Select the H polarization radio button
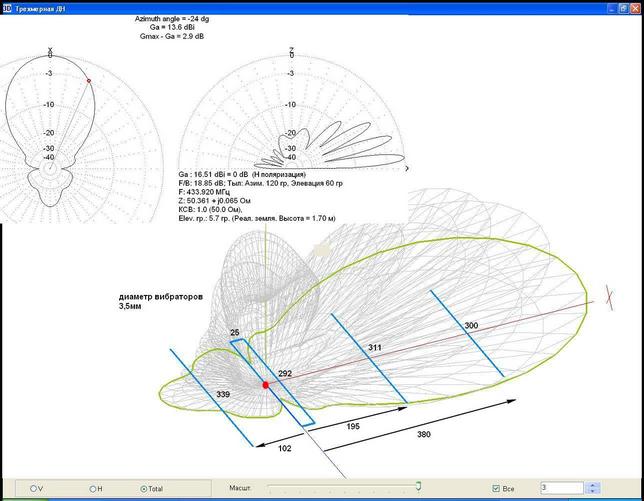This screenshot has width=644, height=501. 94,488
